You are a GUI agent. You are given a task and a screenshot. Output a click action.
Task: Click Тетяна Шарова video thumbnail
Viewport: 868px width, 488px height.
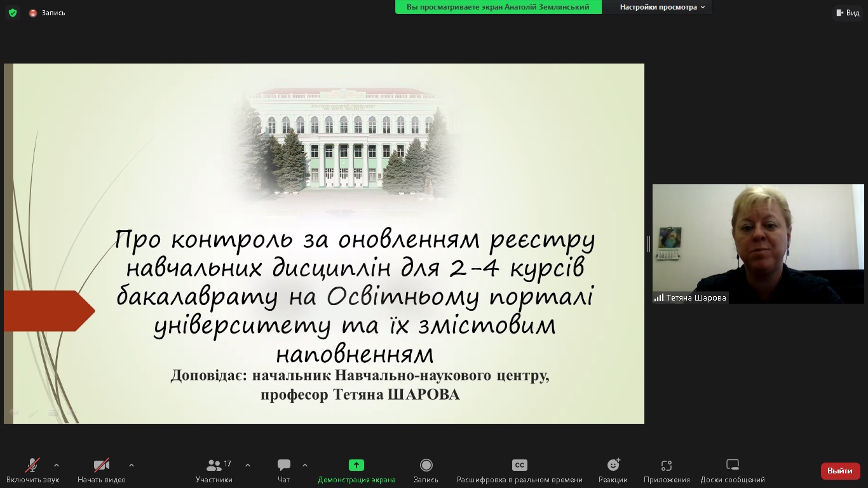coord(758,244)
